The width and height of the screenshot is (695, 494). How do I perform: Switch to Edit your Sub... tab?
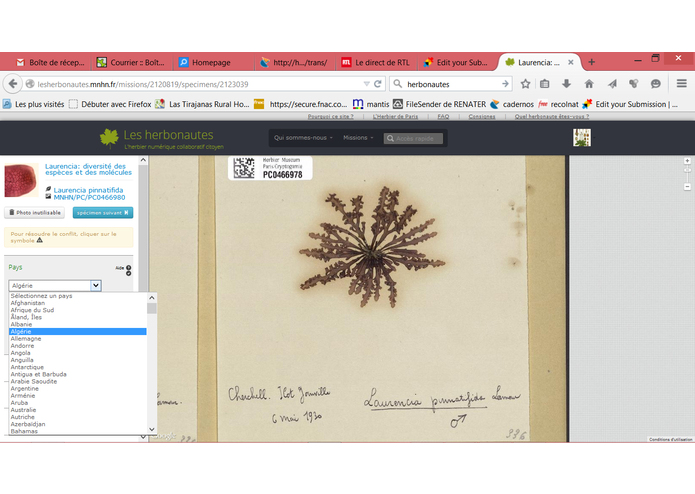coord(457,62)
